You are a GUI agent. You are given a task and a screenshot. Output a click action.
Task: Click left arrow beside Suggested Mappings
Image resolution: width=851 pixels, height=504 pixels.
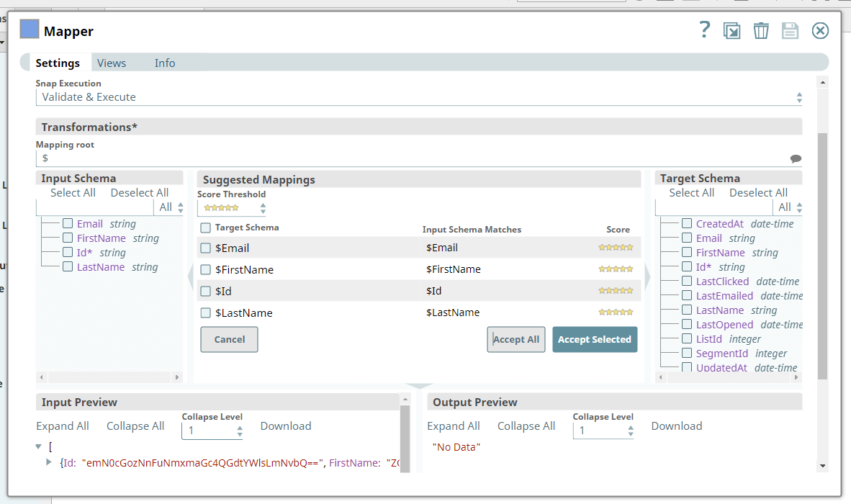point(191,277)
